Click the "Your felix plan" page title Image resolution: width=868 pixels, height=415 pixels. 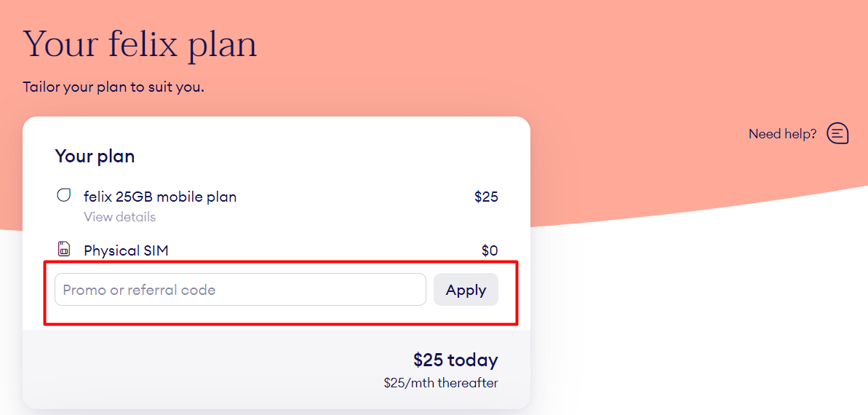tap(140, 44)
